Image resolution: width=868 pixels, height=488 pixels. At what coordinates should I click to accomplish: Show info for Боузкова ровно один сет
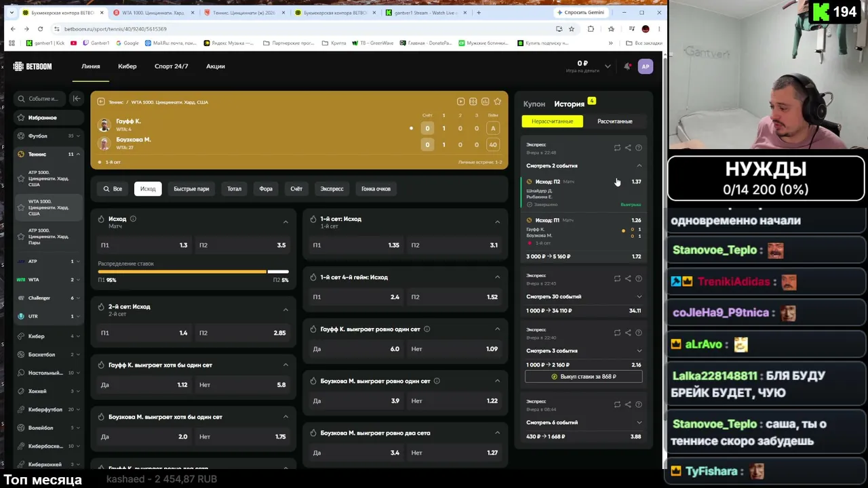coord(437,381)
